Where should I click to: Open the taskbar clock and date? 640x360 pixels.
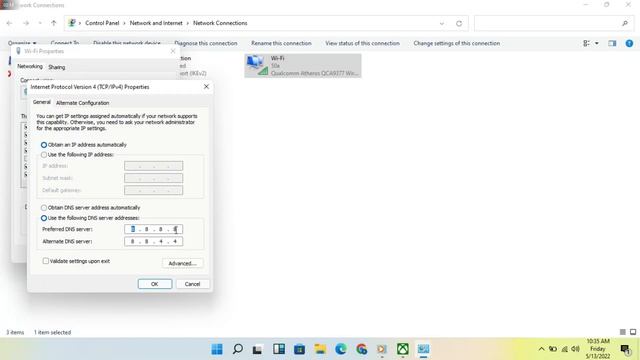(x=598, y=349)
